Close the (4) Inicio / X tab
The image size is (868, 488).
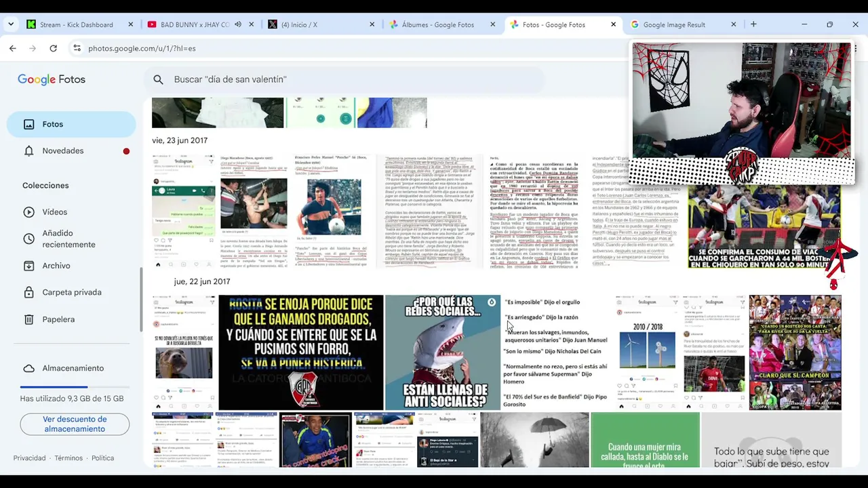(x=372, y=24)
